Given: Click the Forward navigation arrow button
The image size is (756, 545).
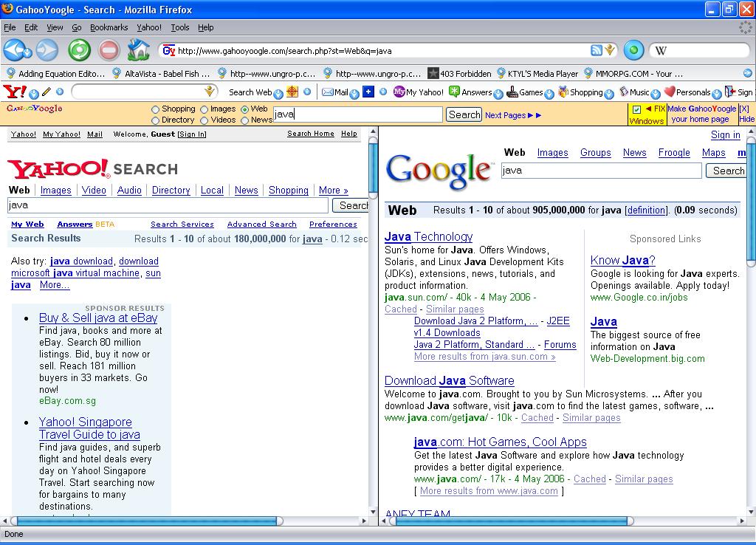Looking at the screenshot, I should click(47, 50).
